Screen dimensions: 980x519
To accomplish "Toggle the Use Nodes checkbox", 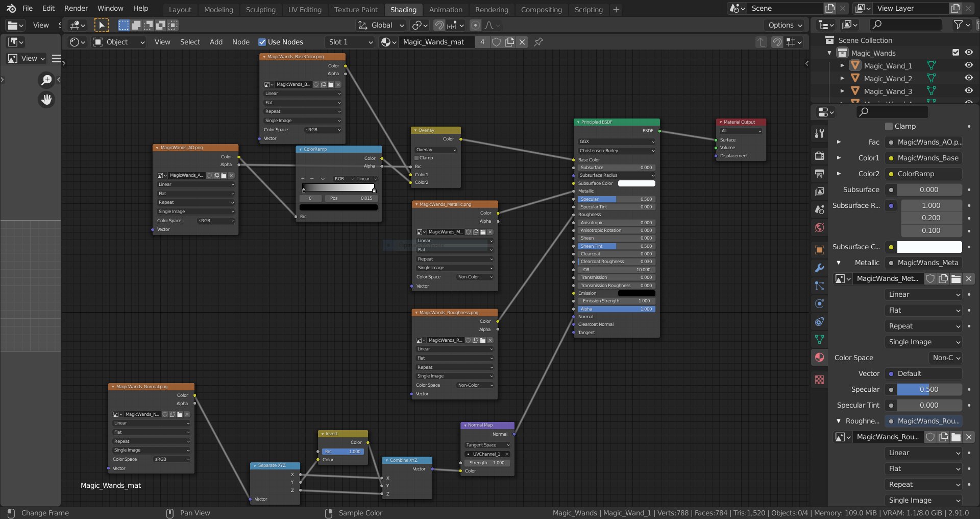I will [x=262, y=42].
